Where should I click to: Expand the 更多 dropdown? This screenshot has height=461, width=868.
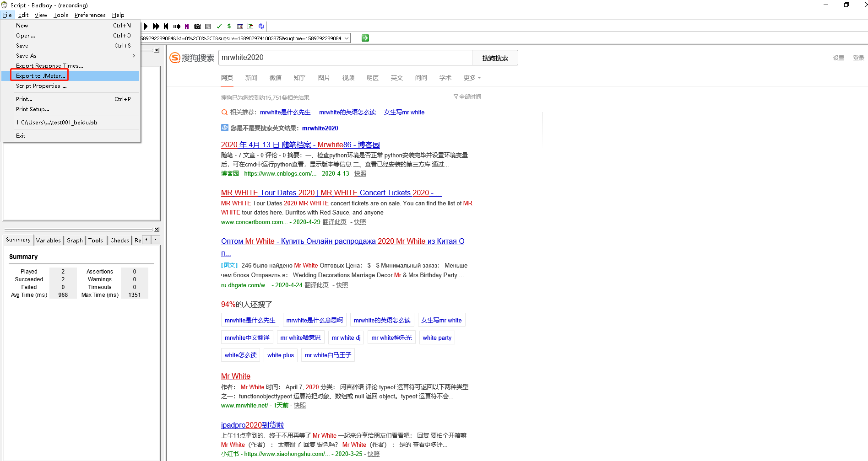click(472, 78)
